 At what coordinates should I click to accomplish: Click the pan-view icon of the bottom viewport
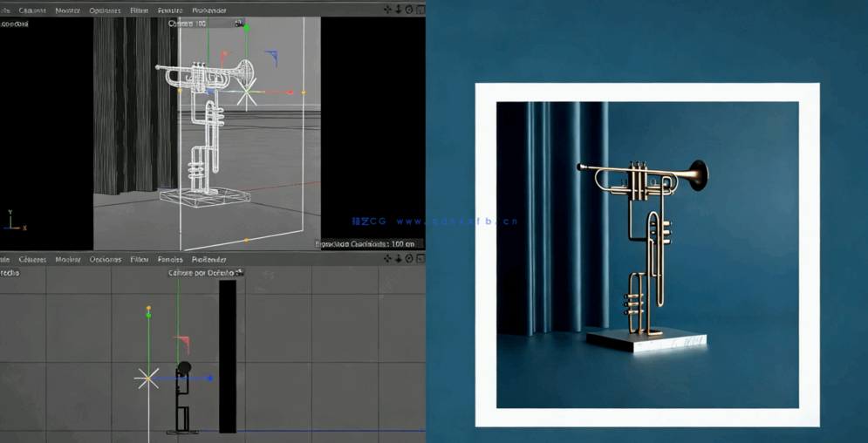tap(387, 259)
